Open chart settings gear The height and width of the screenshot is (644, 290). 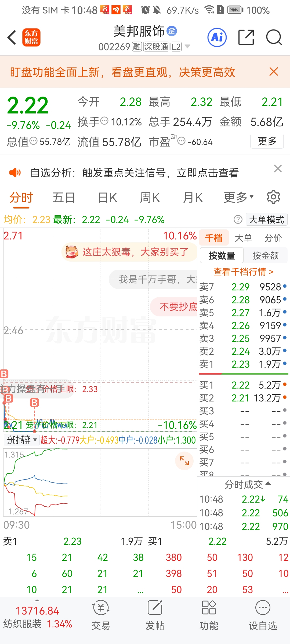point(273,197)
